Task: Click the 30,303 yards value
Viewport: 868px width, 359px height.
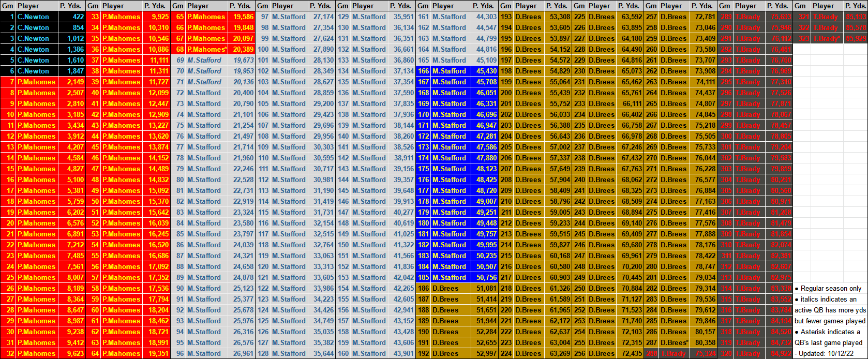Action: 321,147
